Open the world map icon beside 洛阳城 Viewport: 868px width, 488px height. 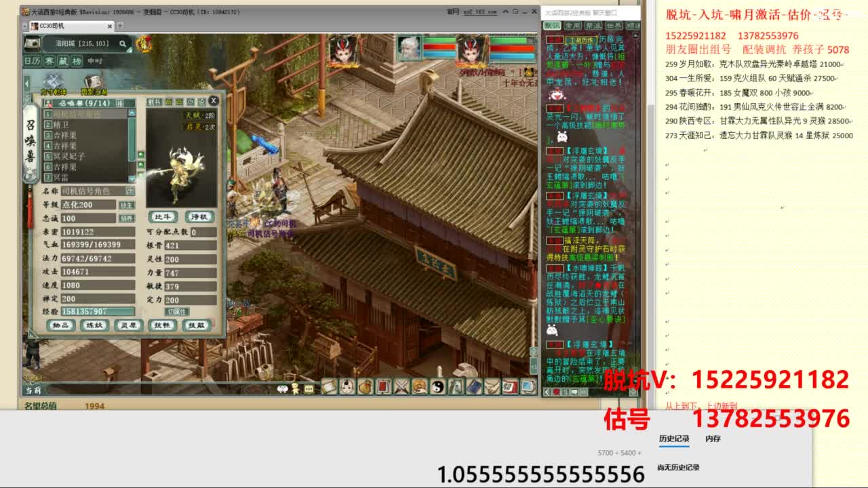(x=32, y=44)
